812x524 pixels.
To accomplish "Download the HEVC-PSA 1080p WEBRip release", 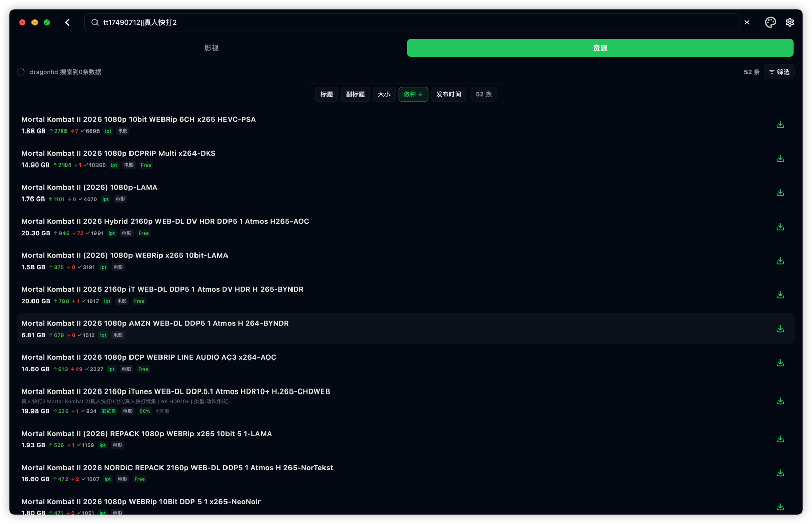I will 780,125.
